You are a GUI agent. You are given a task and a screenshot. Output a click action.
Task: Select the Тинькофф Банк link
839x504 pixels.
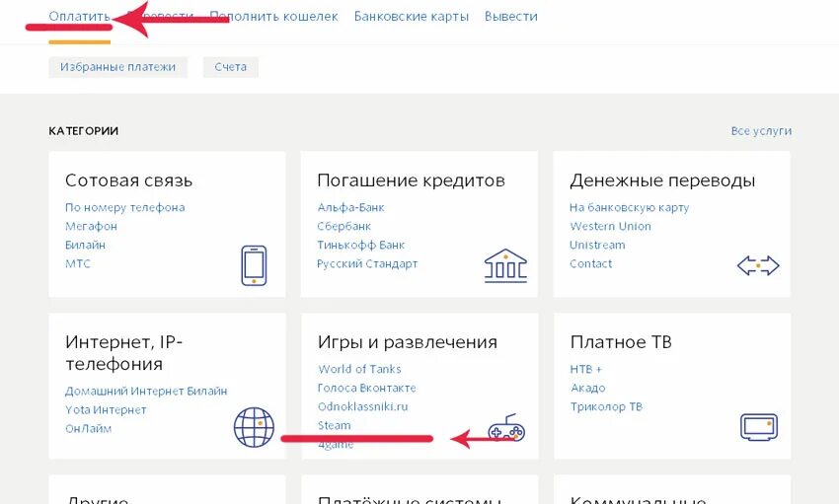click(x=361, y=245)
